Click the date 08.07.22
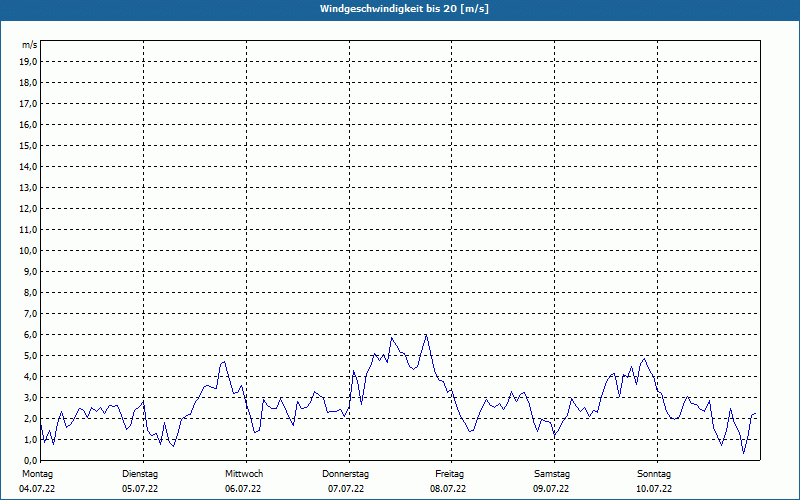Image resolution: width=800 pixels, height=500 pixels. [x=448, y=489]
